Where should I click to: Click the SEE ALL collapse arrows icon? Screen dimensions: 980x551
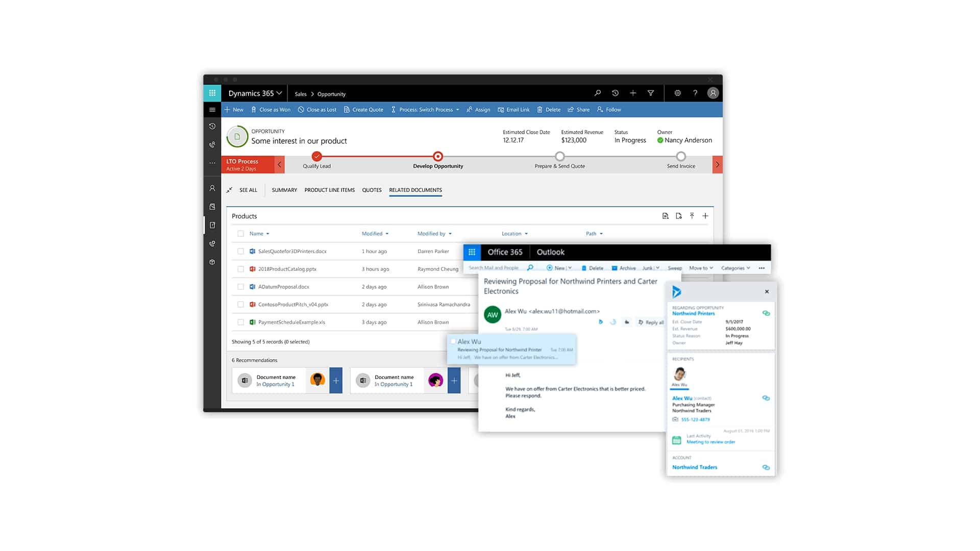230,190
